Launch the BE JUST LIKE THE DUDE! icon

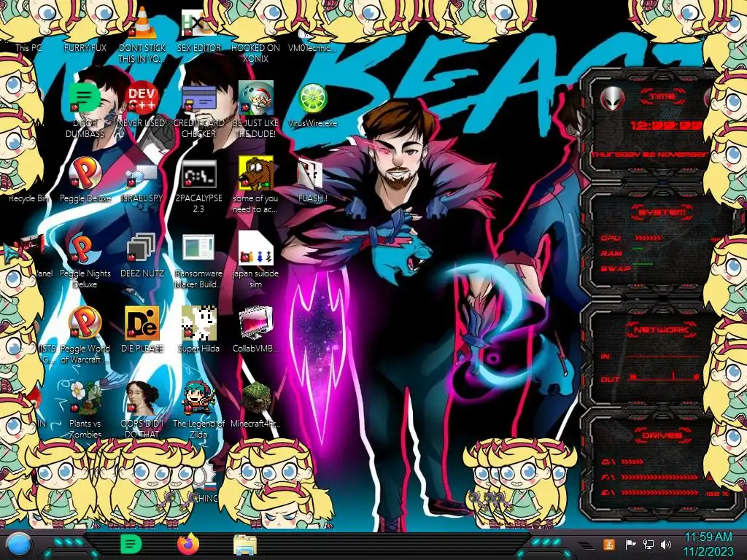coord(256,98)
